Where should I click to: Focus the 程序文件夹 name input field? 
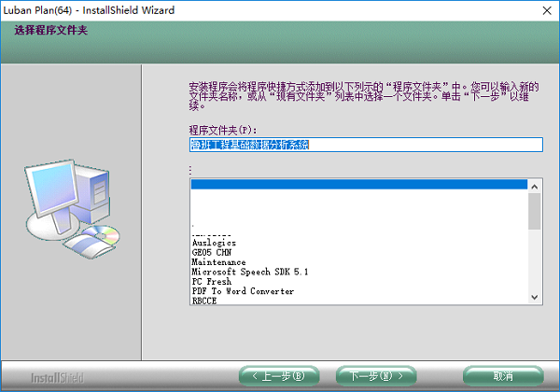pos(366,145)
